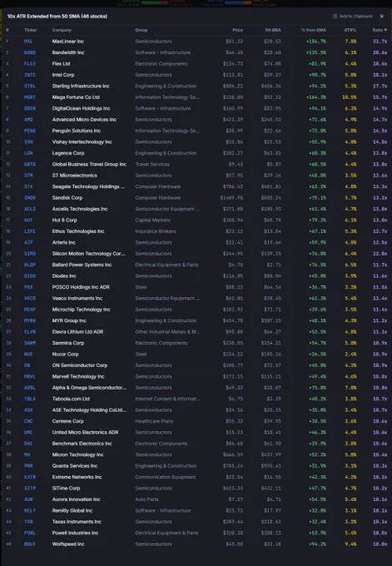
Task: Select the Benchmark Electronics Inc name
Action: (82, 444)
